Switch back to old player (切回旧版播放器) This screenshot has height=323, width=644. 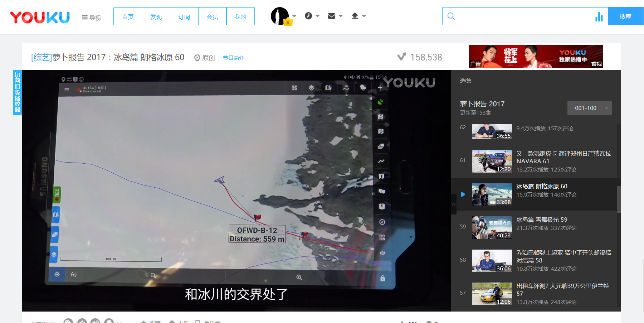[17, 92]
